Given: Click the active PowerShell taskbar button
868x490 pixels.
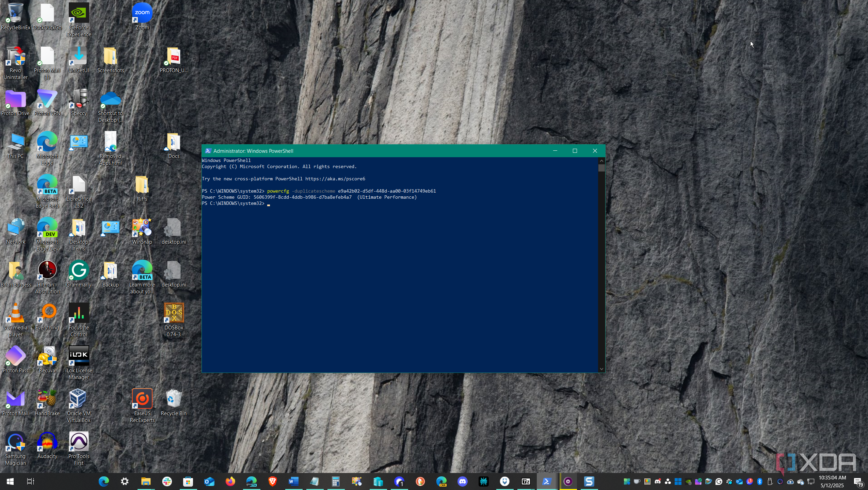Looking at the screenshot, I should (547, 481).
